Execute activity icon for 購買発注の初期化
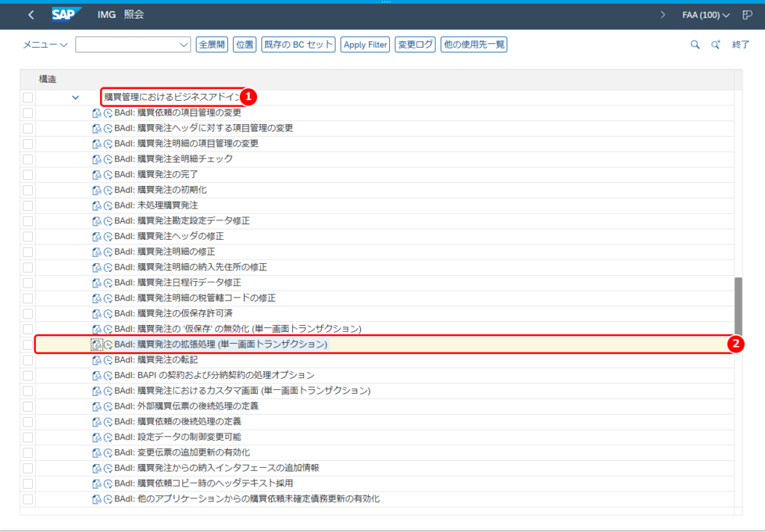Image resolution: width=765 pixels, height=532 pixels. pos(108,190)
